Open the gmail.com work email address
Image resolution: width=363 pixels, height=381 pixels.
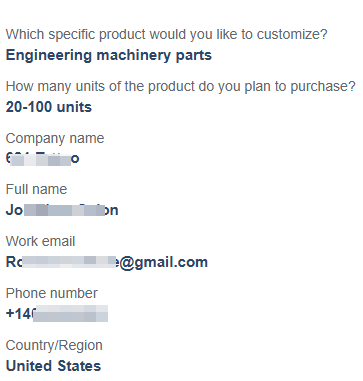107,262
